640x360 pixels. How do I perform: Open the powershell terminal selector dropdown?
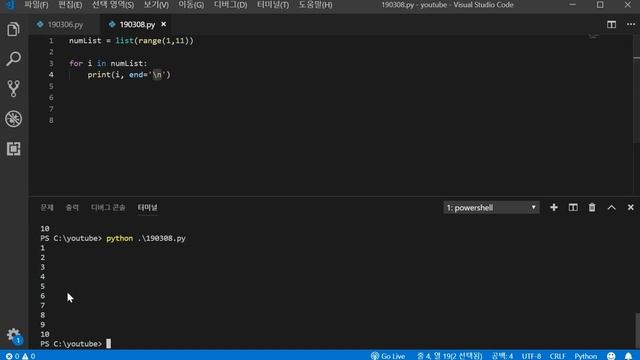click(491, 207)
